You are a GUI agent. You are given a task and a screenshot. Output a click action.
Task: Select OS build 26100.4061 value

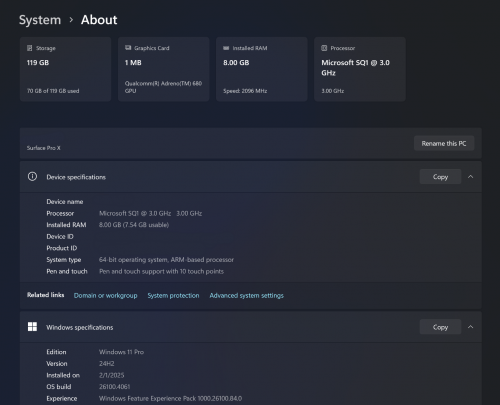[114, 387]
